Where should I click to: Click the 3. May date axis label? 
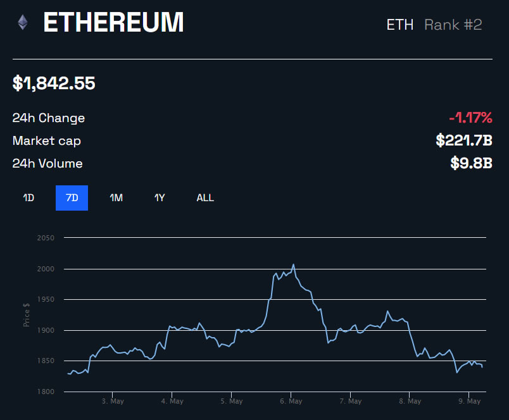pos(113,401)
